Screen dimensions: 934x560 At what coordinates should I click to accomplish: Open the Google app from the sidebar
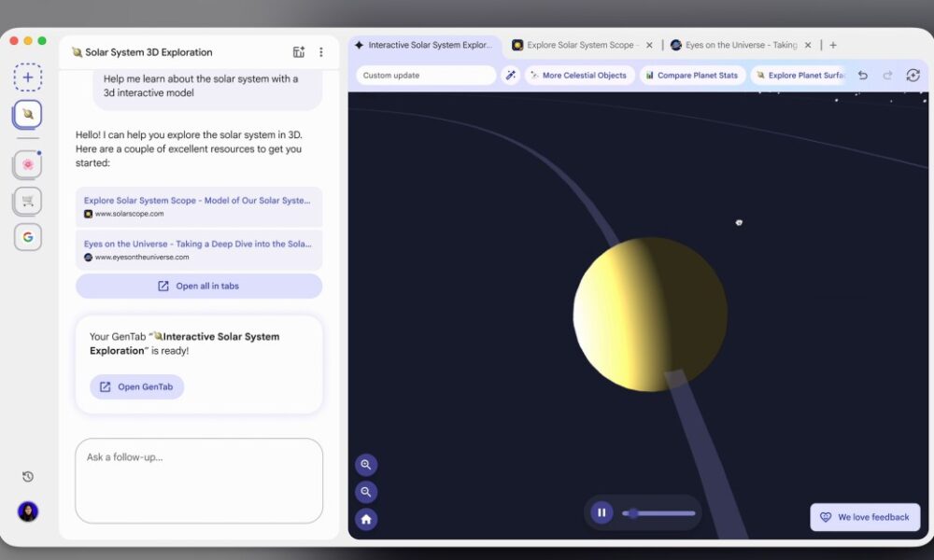[28, 237]
